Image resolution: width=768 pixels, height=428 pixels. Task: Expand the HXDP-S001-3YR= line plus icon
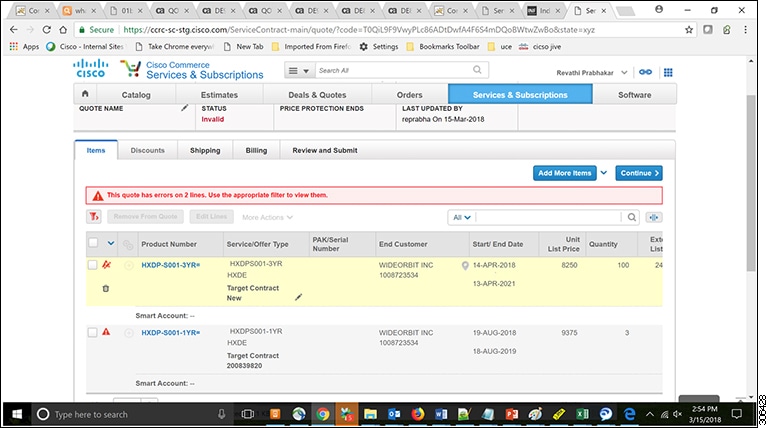click(x=129, y=265)
